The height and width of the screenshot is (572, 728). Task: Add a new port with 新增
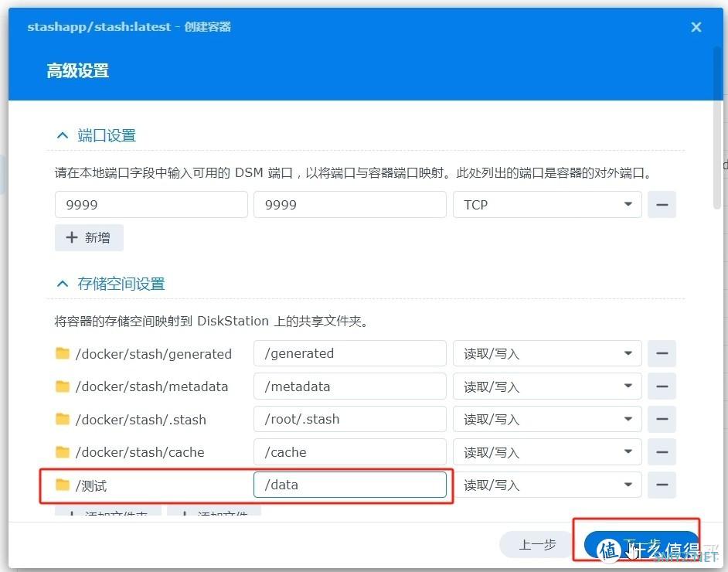89,238
